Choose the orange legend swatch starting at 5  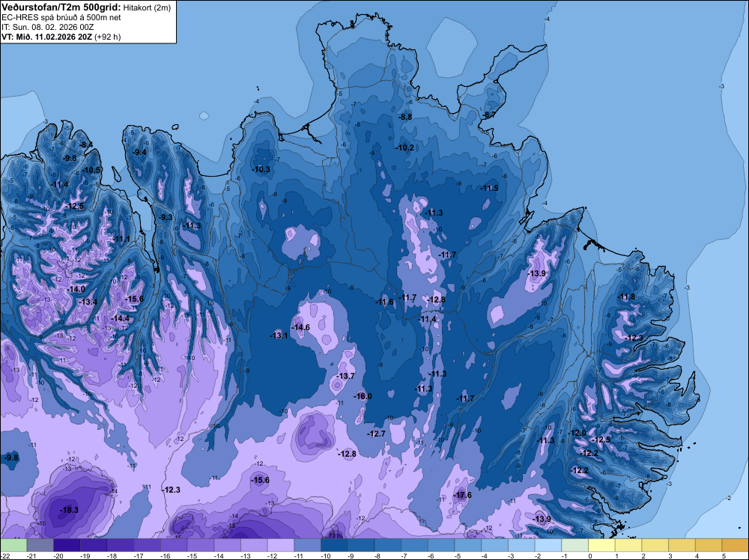pos(736,545)
